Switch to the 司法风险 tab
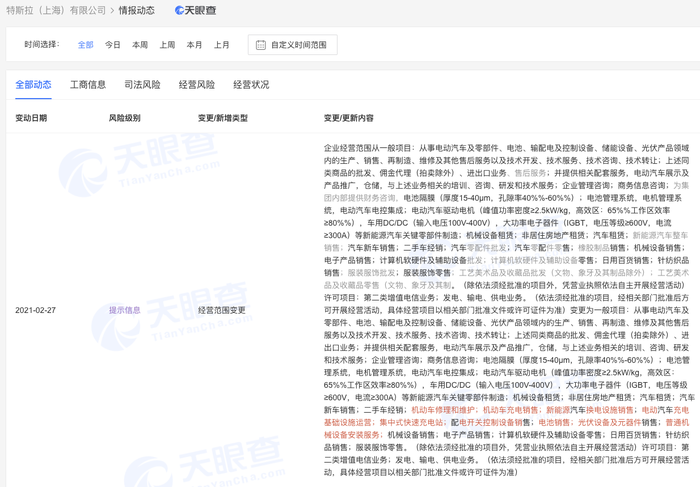 point(142,84)
